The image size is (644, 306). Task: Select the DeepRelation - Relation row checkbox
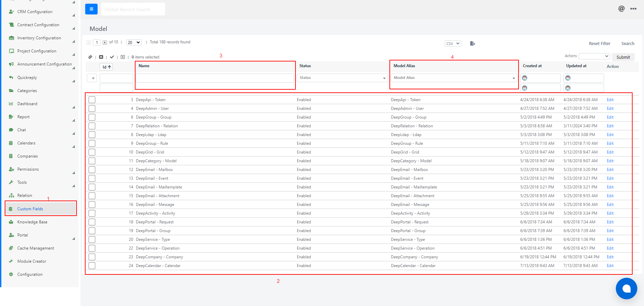pos(92,126)
